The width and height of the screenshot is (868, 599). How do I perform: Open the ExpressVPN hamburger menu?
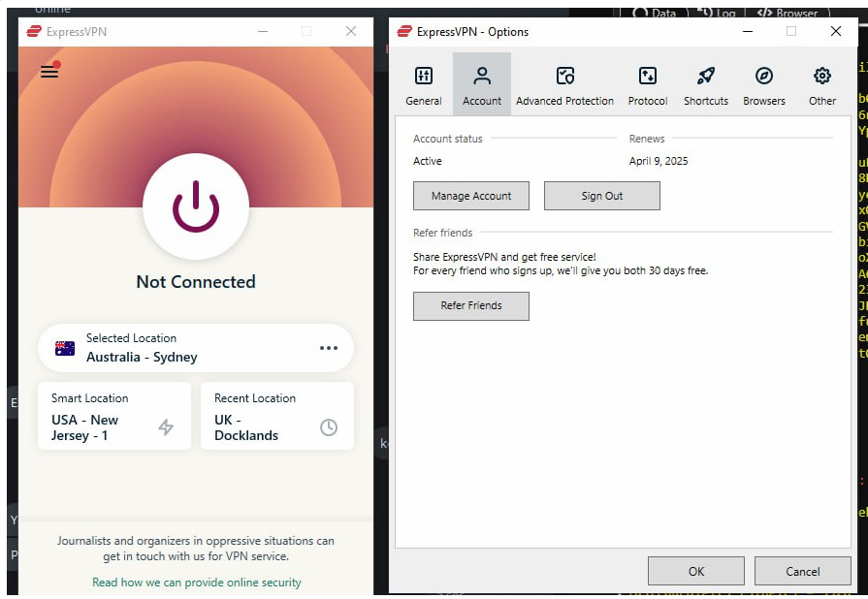(49, 72)
